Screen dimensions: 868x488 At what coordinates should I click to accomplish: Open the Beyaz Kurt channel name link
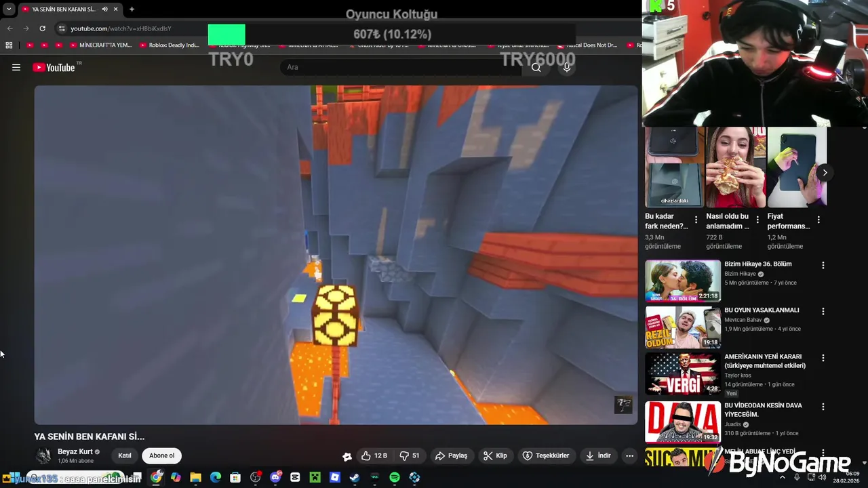click(75, 451)
